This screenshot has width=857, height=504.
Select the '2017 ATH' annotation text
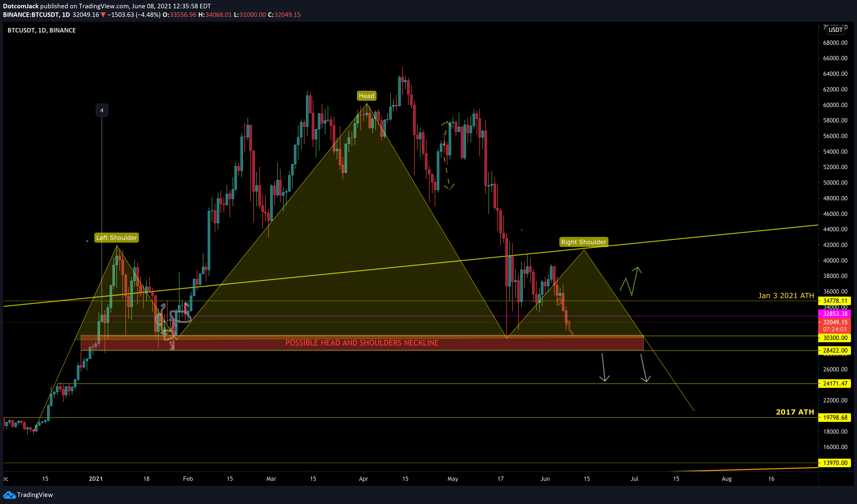(x=795, y=412)
